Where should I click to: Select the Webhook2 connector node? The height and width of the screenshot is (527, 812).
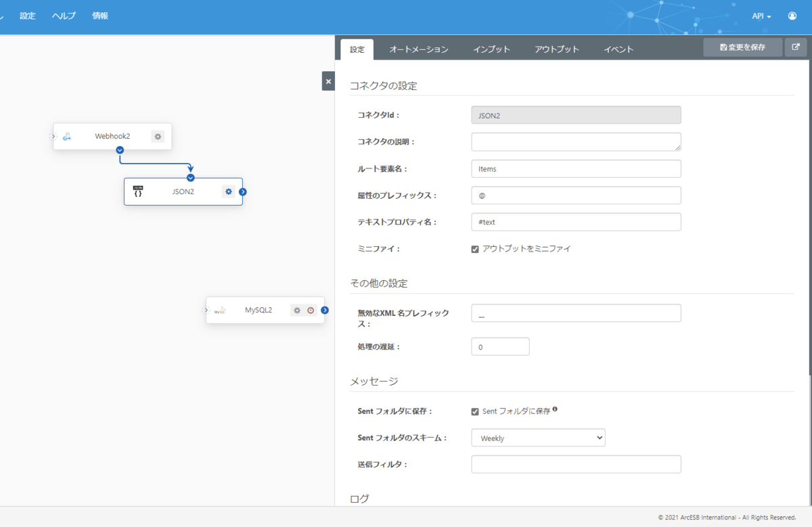112,137
